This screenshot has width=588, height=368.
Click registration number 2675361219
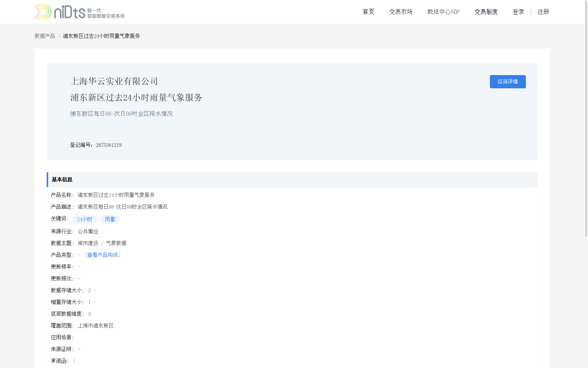click(109, 145)
